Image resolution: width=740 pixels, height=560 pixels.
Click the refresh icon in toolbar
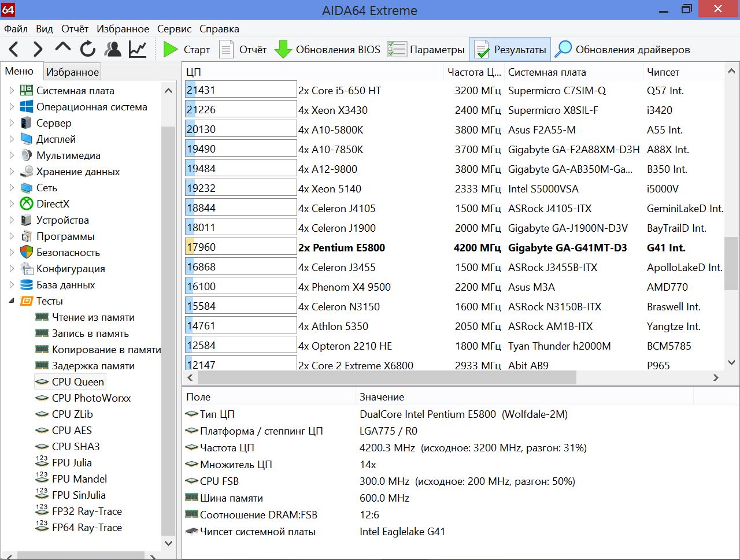pyautogui.click(x=88, y=49)
